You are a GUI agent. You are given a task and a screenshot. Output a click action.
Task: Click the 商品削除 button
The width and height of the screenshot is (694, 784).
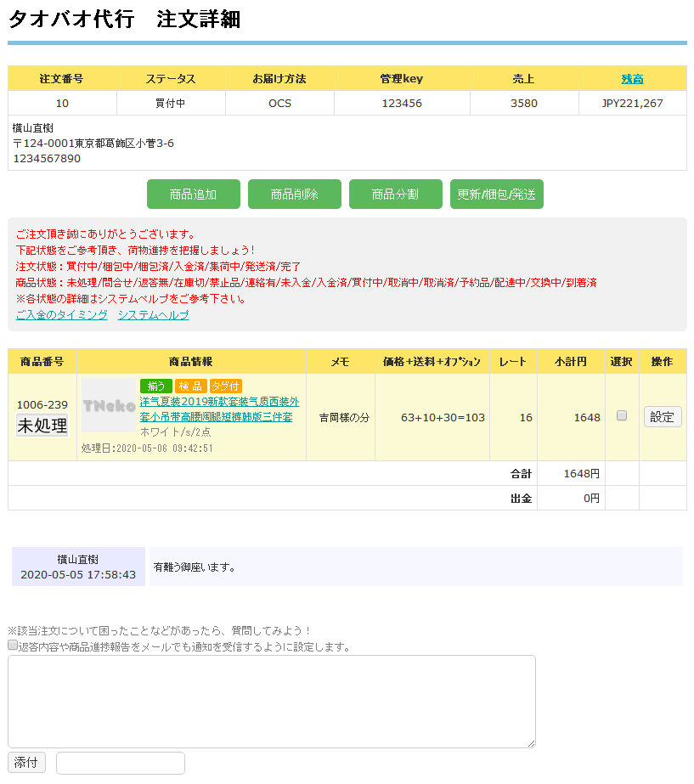tap(295, 194)
